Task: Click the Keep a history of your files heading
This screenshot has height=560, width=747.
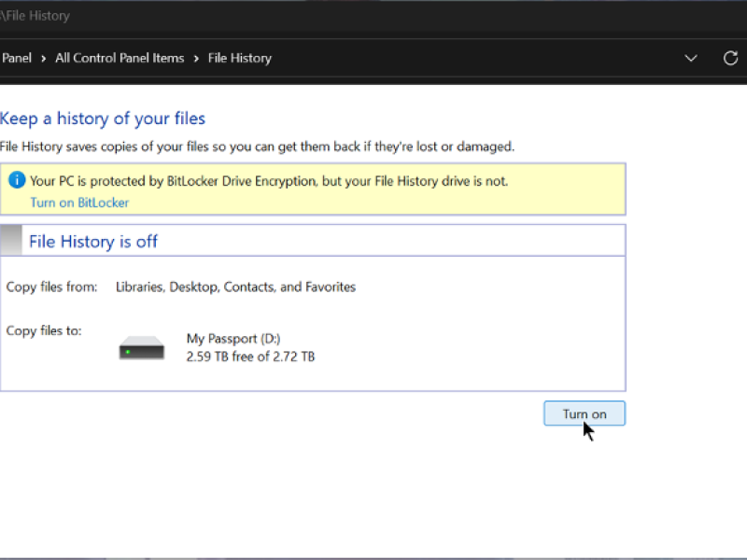Action: click(103, 119)
